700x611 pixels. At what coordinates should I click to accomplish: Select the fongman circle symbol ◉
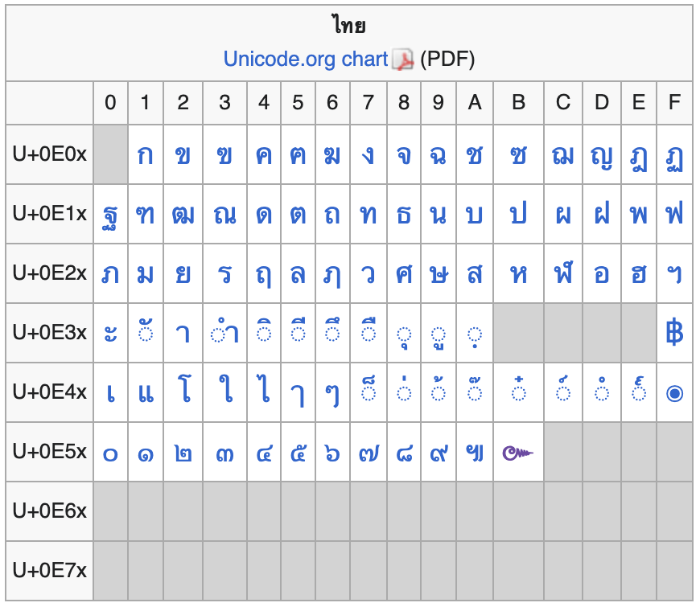pyautogui.click(x=674, y=393)
